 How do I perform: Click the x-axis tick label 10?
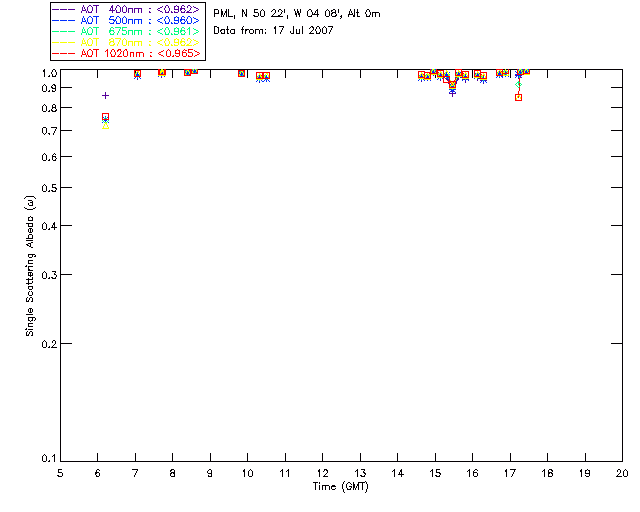click(247, 473)
